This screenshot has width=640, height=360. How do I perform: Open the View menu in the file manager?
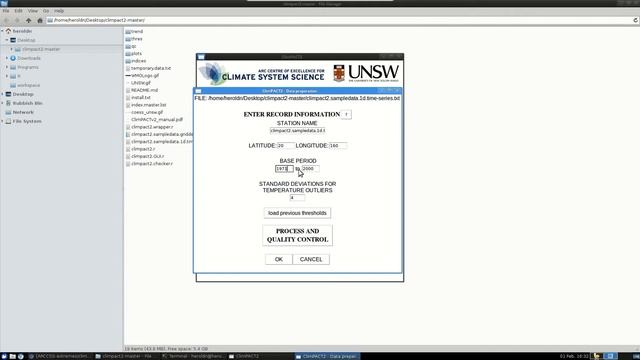click(33, 11)
